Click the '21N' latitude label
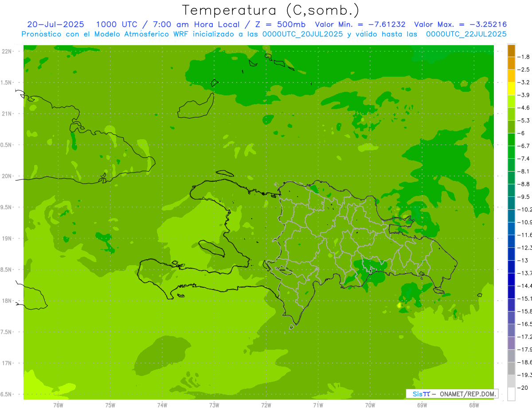The image size is (532, 411). point(7,114)
